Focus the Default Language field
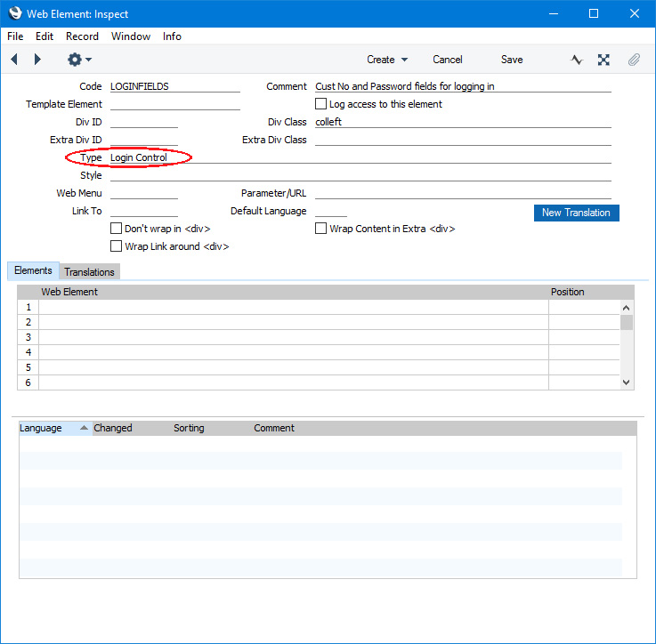The image size is (656, 644). point(331,211)
